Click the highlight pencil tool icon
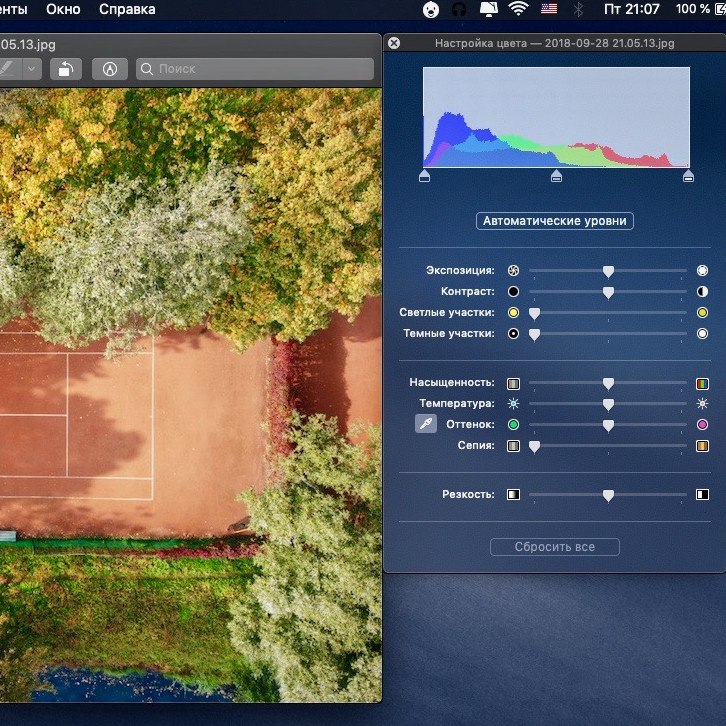 pyautogui.click(x=7, y=69)
